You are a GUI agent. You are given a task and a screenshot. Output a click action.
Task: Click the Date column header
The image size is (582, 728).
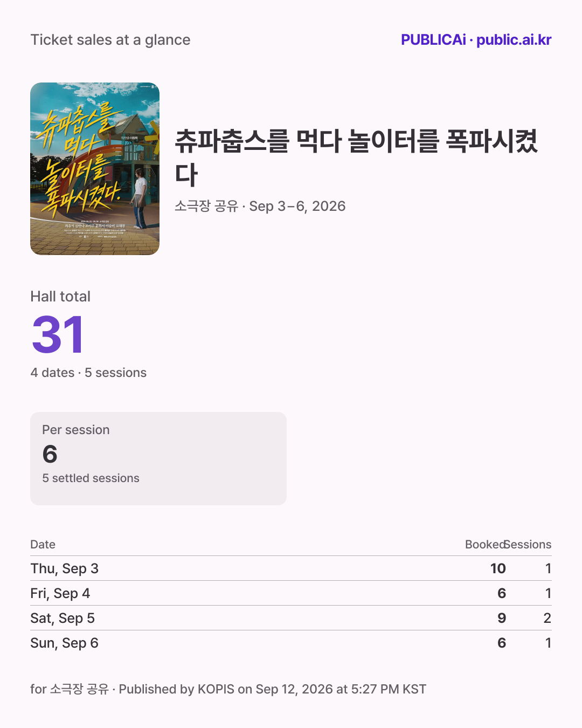[x=43, y=544]
